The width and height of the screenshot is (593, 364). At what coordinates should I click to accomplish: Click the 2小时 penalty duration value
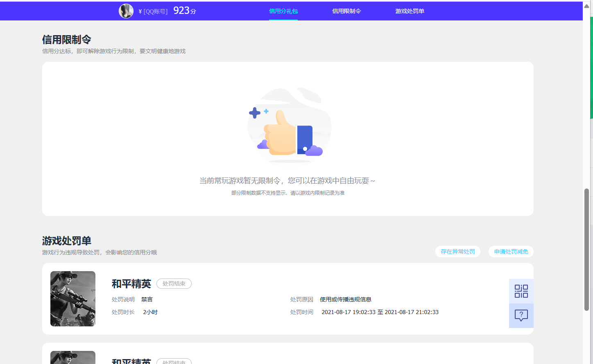(x=150, y=312)
